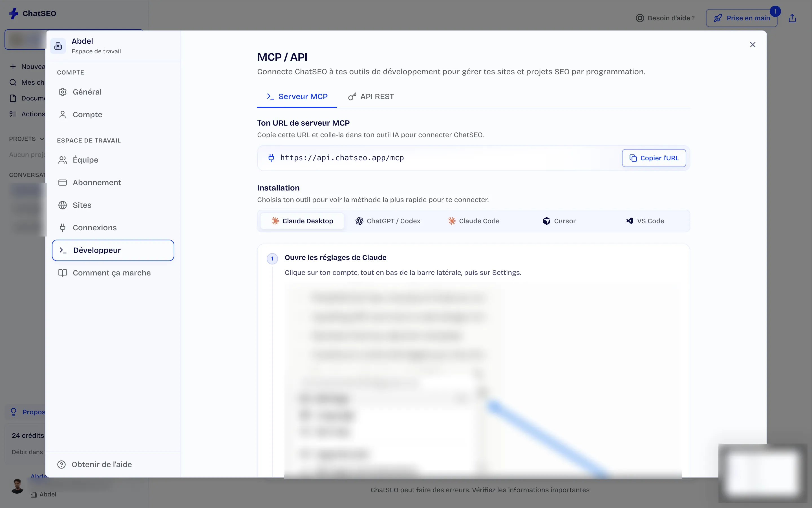812x508 pixels.
Task: Open the share upload icon
Action: 792,18
